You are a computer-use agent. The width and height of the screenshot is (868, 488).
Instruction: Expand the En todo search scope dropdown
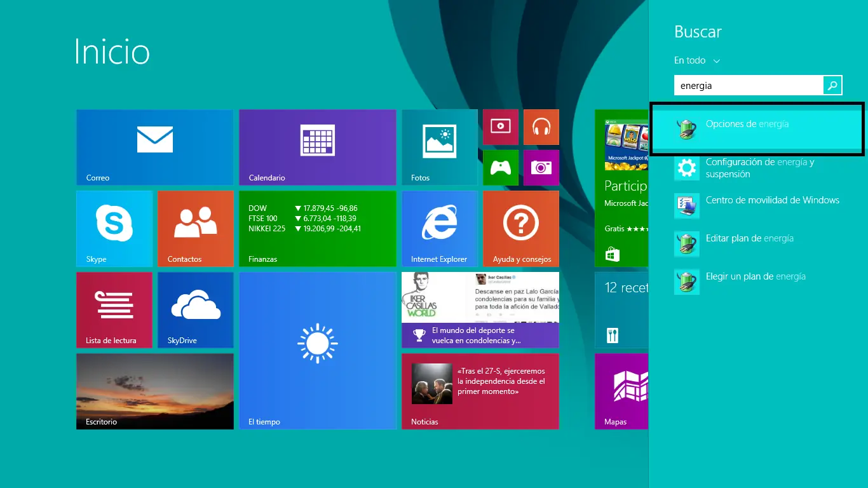click(x=697, y=60)
